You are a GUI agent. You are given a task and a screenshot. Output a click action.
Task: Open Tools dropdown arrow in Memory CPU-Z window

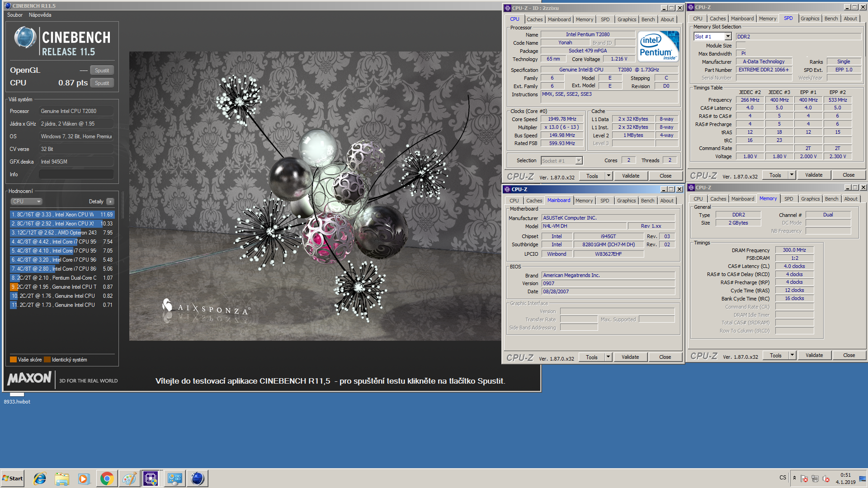792,356
